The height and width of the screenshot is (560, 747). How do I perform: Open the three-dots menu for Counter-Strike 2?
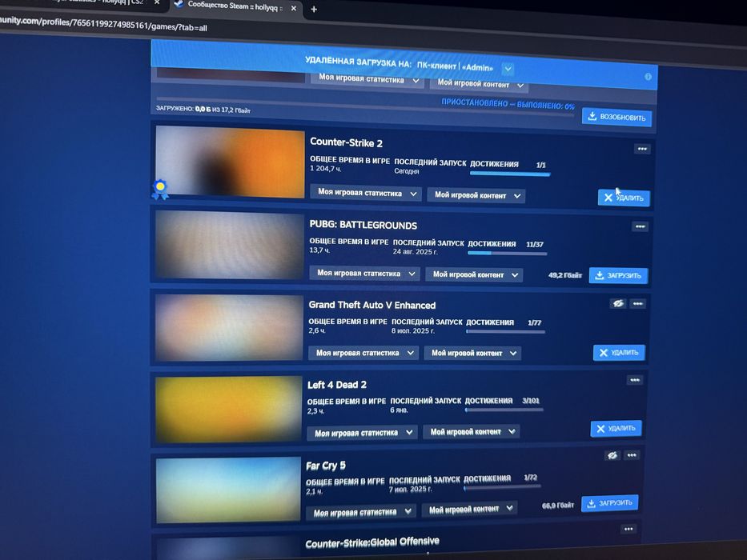(x=641, y=149)
